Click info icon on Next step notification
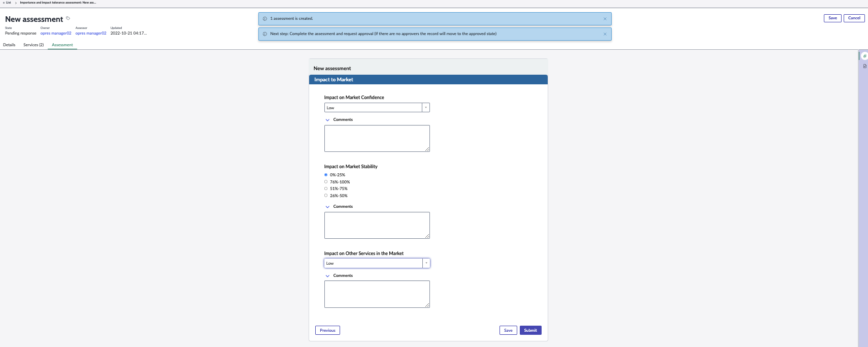 (264, 34)
